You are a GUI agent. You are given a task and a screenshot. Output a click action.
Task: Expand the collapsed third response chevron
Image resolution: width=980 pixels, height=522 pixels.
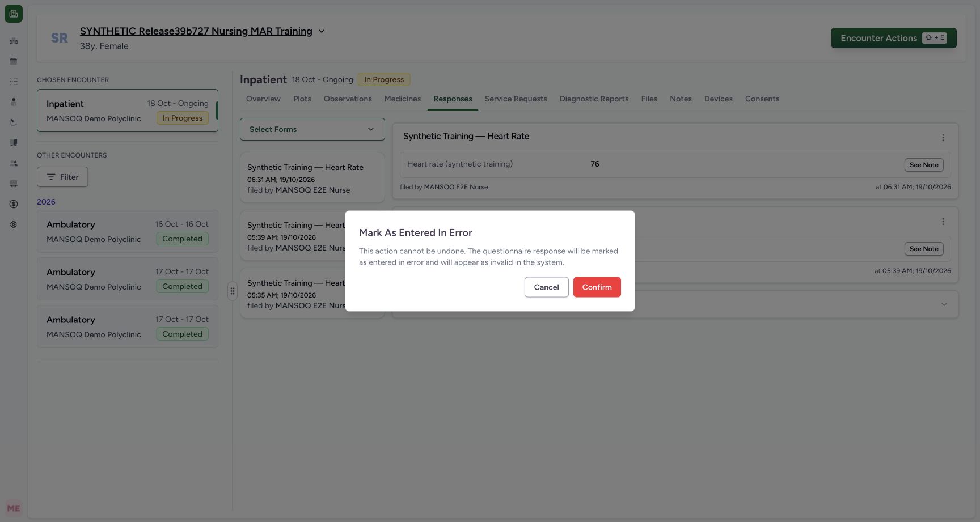coord(944,304)
